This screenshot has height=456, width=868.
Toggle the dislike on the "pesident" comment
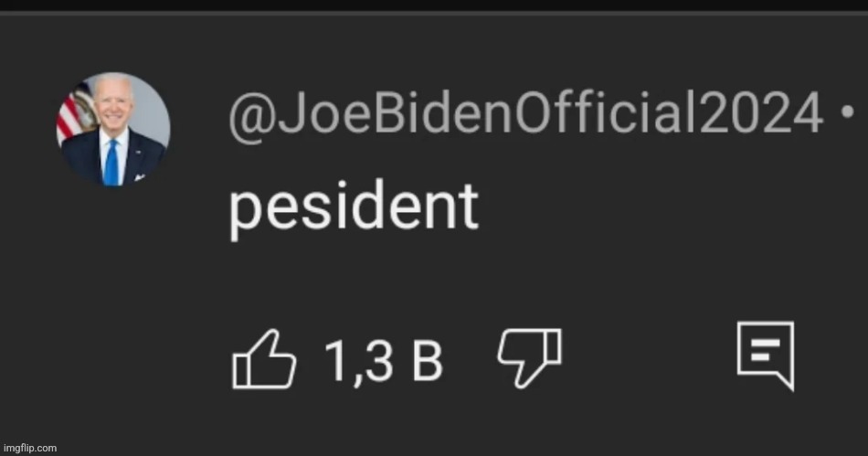pos(529,356)
